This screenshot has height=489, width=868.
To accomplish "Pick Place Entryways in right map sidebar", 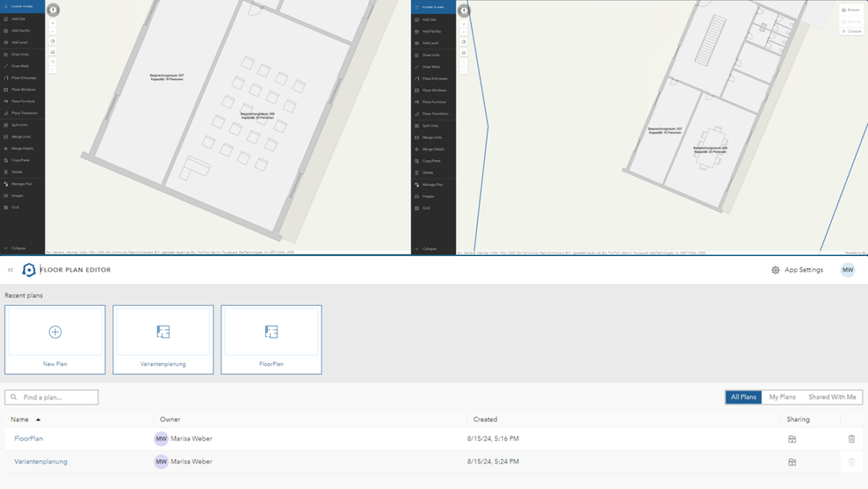I will [433, 79].
